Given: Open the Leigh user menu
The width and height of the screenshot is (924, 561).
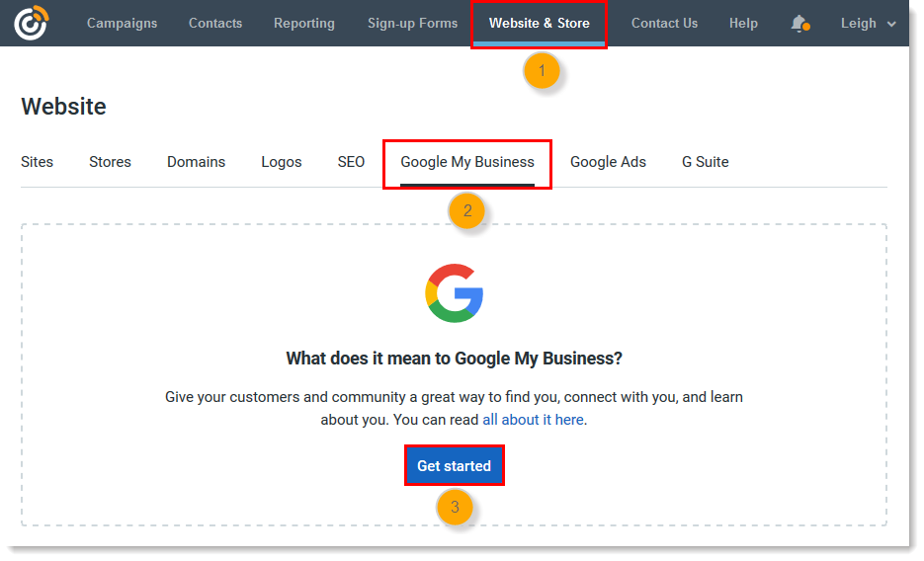Looking at the screenshot, I should (x=868, y=24).
